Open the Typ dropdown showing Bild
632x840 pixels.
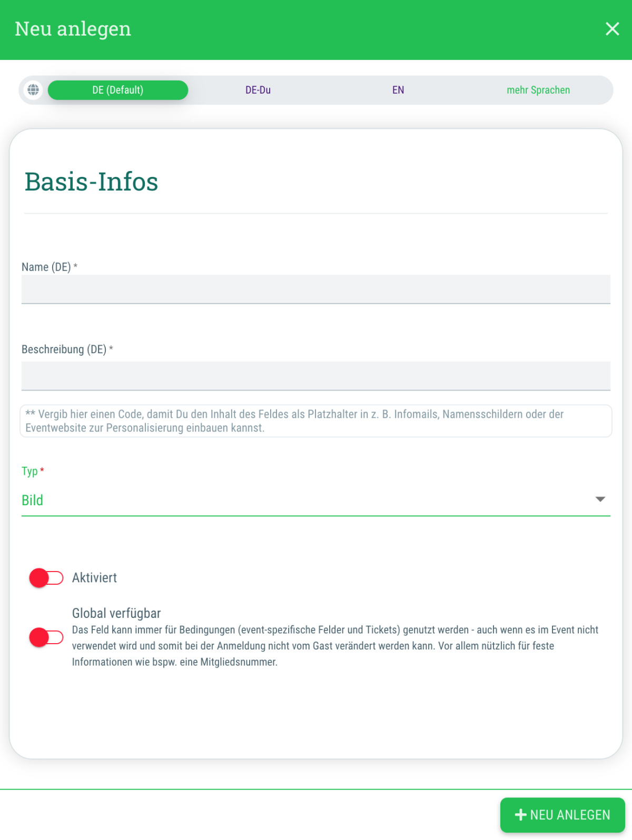(305, 500)
